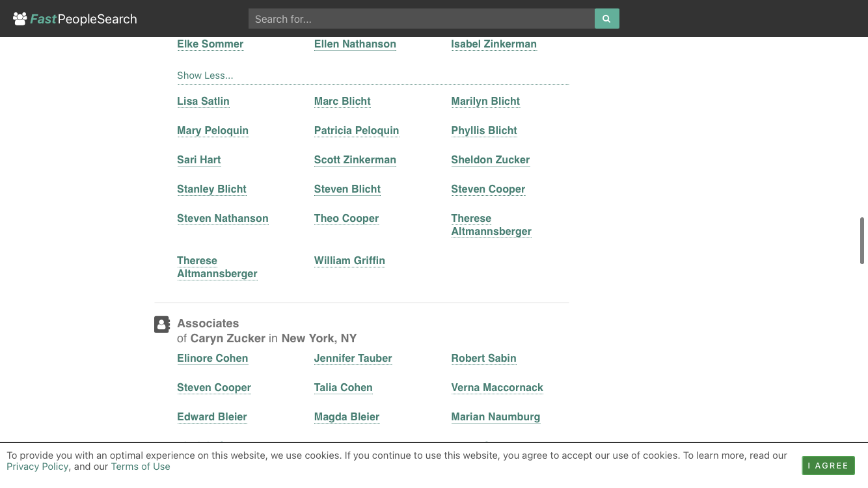Viewport: 868px width, 488px height.
Task: Read the Privacy Policy link
Action: [x=37, y=467]
